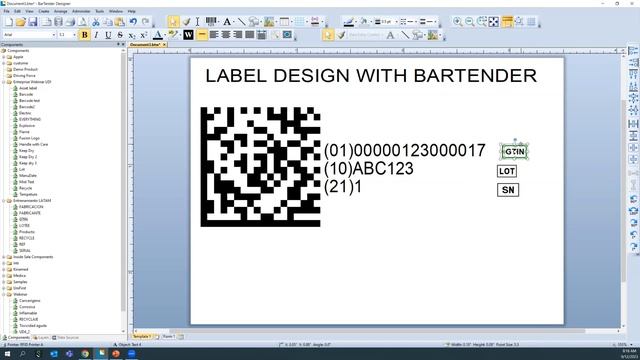Select the Text creation tool in the main toolbar

pos(227,22)
